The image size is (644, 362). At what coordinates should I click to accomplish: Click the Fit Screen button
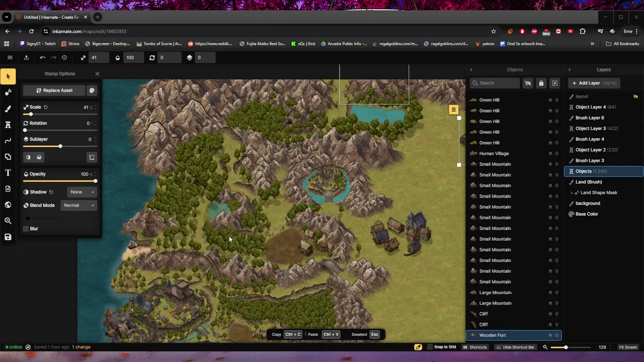click(628, 347)
